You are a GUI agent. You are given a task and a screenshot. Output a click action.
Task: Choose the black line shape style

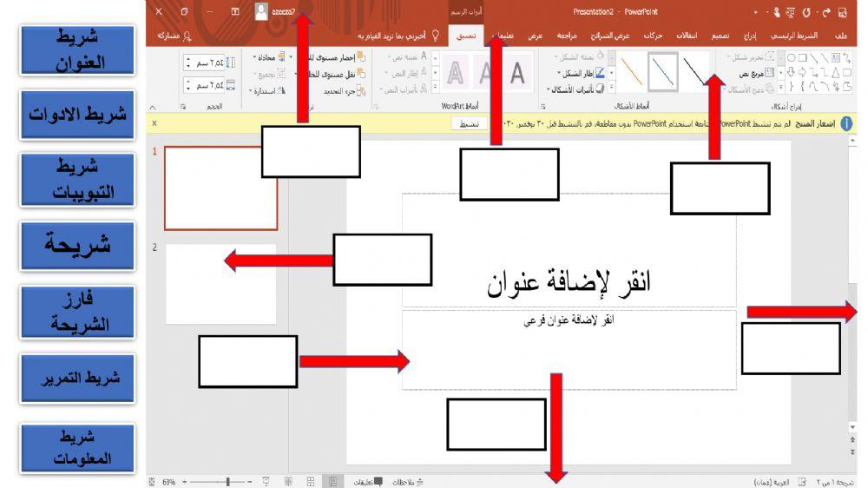click(694, 71)
